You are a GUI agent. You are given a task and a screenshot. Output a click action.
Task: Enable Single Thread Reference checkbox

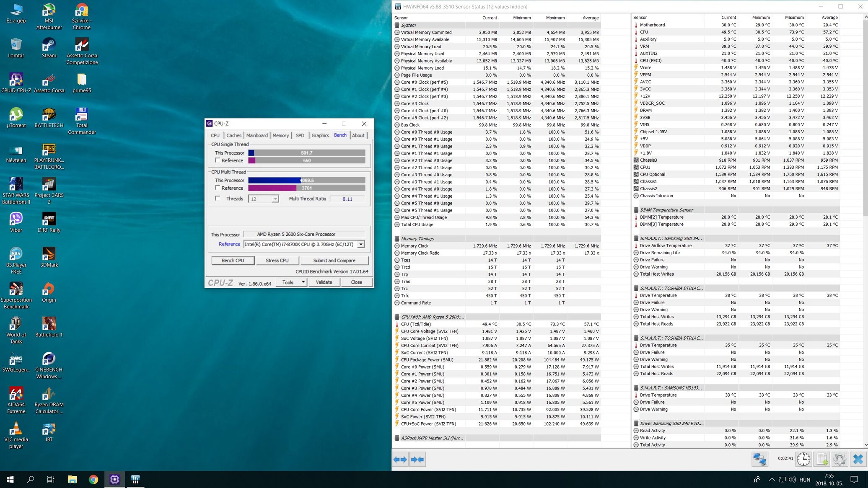coord(218,160)
